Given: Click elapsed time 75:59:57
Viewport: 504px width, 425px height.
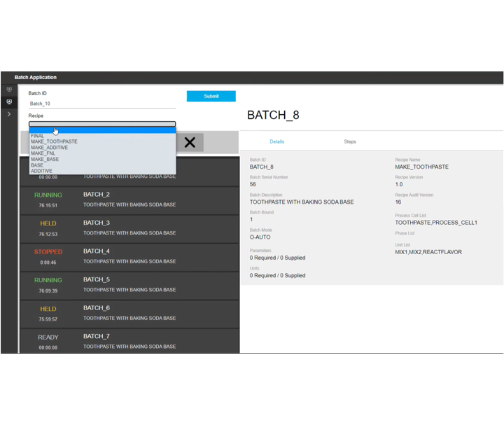Looking at the screenshot, I should point(48,319).
